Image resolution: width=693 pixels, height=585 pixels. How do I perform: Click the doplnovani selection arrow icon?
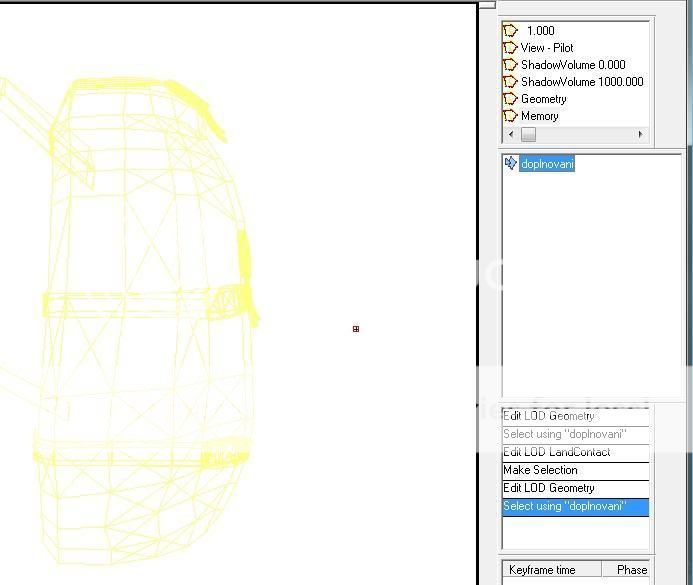(511, 163)
